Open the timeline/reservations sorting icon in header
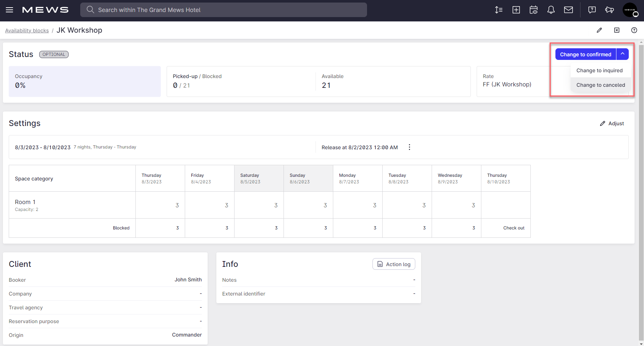This screenshot has height=346, width=644. pyautogui.click(x=498, y=10)
